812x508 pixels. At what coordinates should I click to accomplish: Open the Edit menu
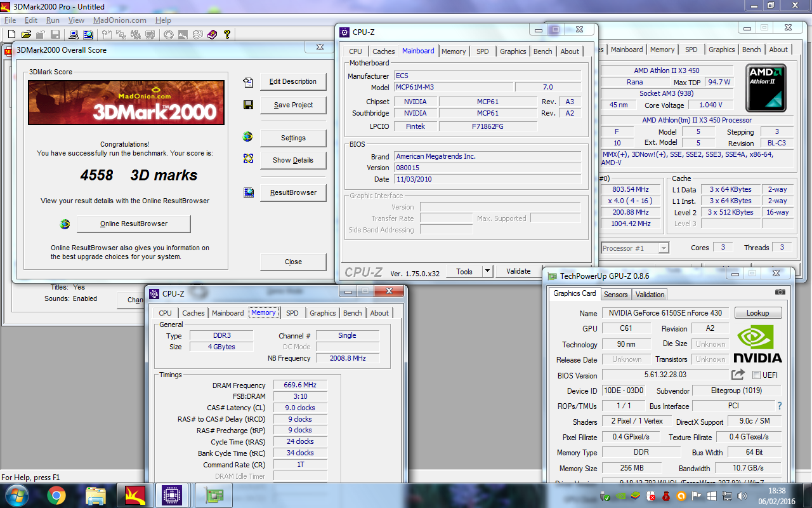(x=31, y=20)
